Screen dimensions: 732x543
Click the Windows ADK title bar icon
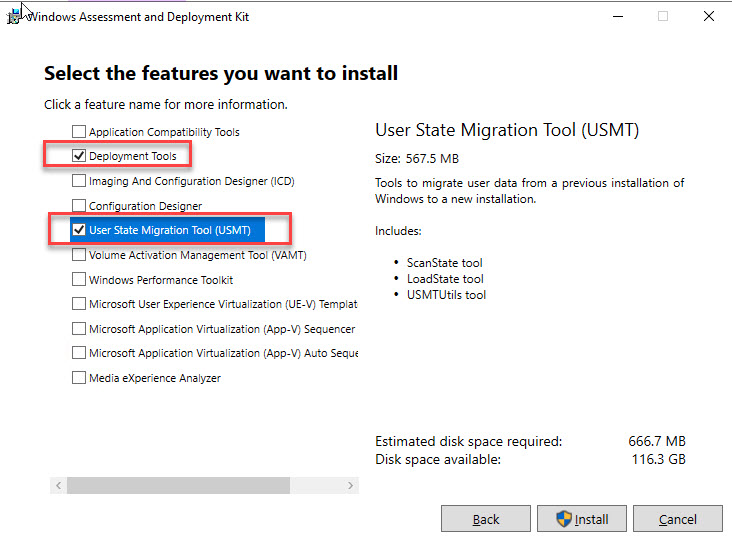click(12, 16)
